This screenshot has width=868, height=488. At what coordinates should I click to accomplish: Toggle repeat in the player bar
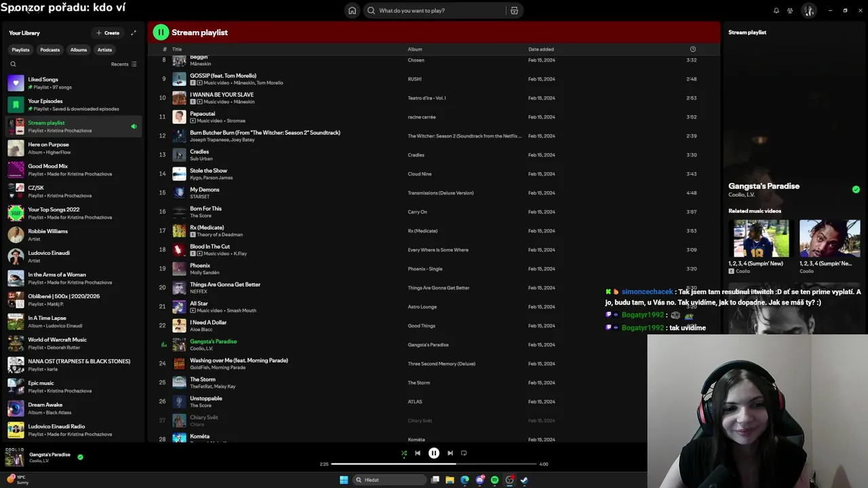coord(464,453)
